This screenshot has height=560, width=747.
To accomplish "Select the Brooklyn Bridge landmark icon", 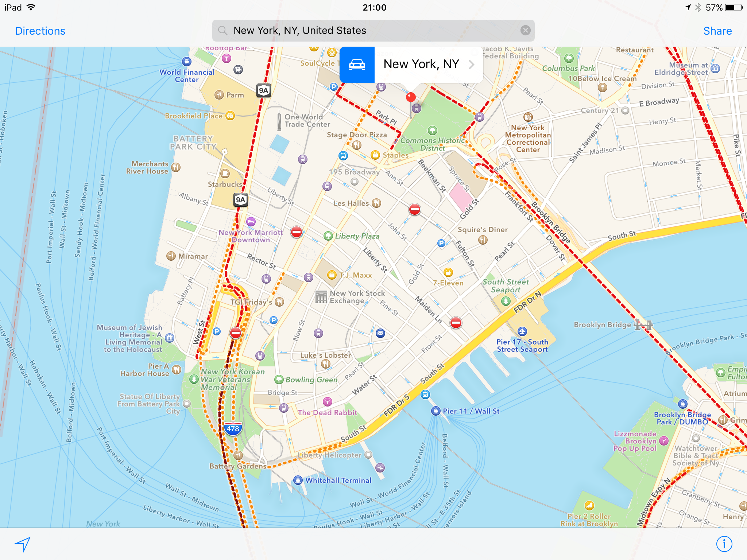I will [x=643, y=324].
